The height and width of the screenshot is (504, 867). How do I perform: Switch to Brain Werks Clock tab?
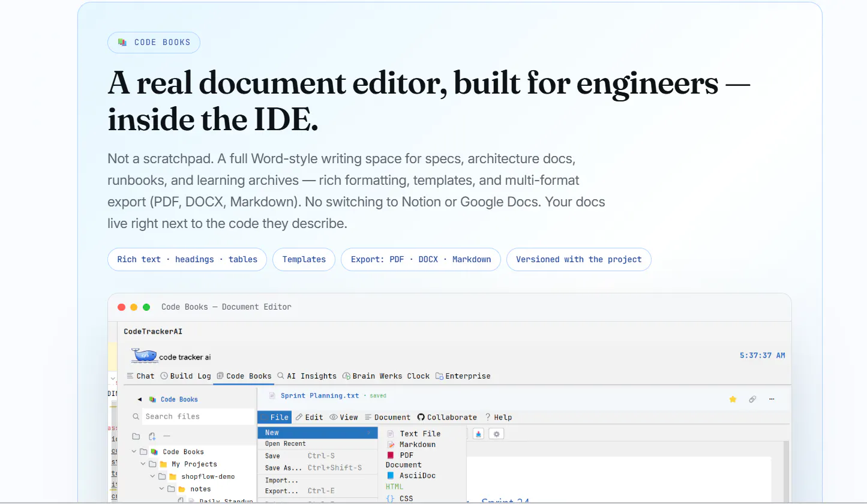[x=386, y=376]
